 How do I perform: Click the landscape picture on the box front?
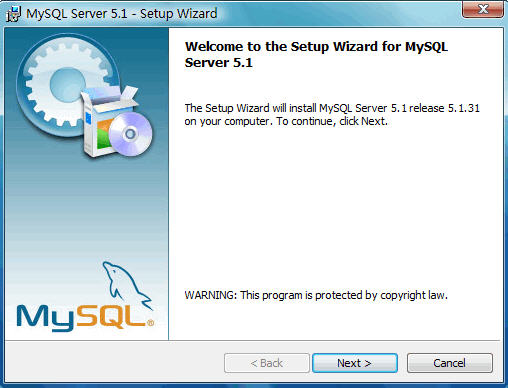click(104, 133)
